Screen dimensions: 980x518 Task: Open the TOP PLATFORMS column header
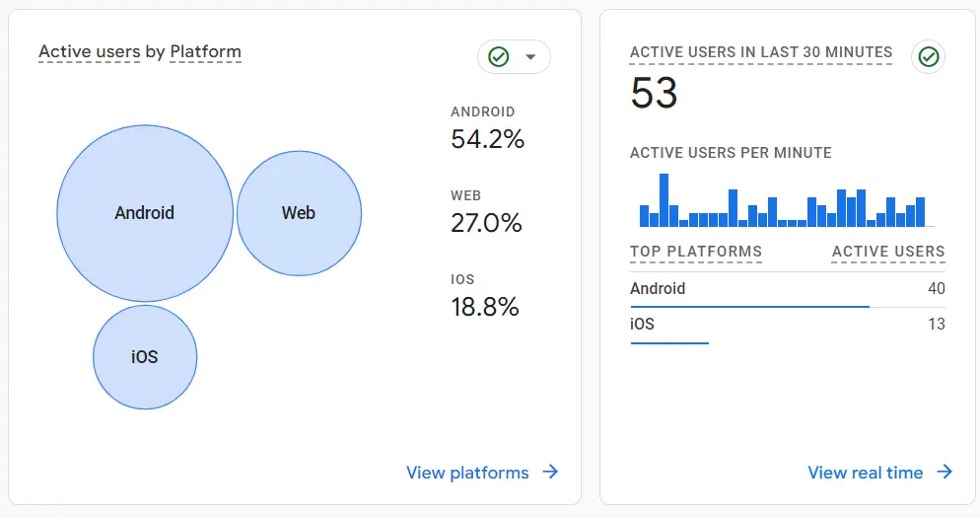(696, 252)
